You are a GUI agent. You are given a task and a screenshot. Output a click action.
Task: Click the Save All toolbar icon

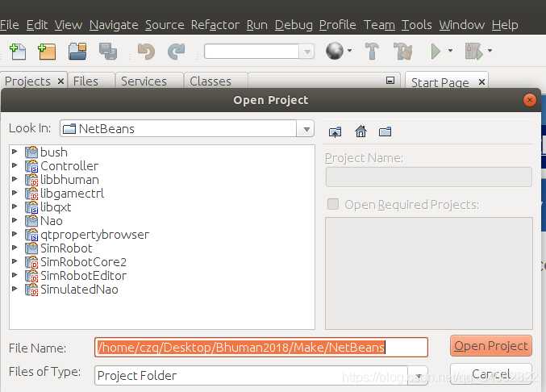[108, 52]
